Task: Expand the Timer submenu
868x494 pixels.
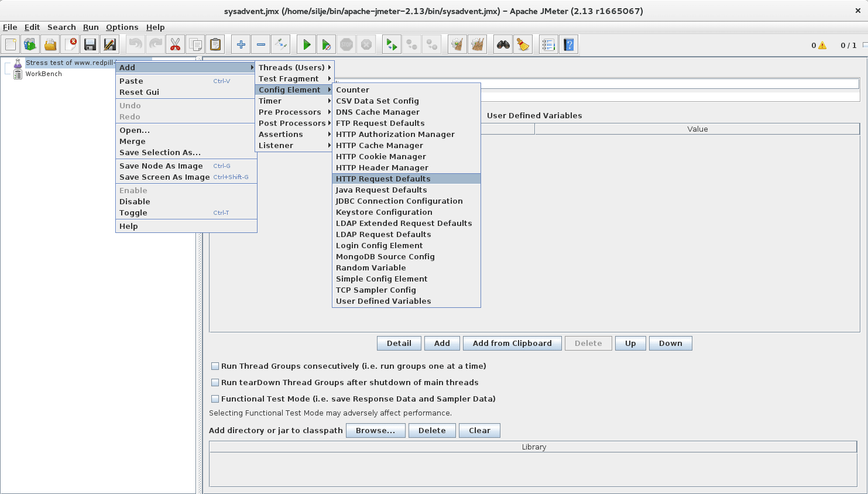Action: 294,101
